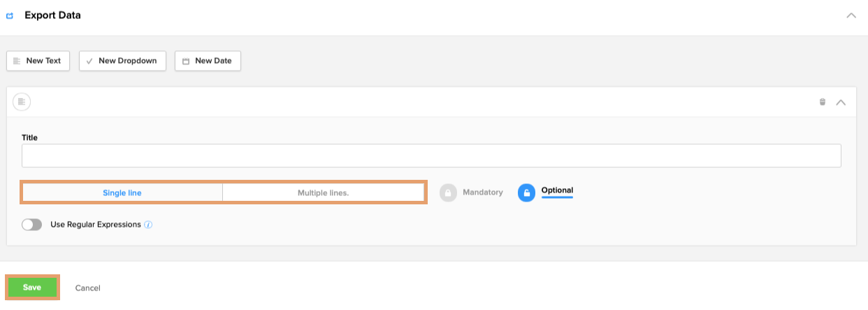Open the Regular Expressions info icon
Image resolution: width=868 pixels, height=310 pixels.
point(149,225)
